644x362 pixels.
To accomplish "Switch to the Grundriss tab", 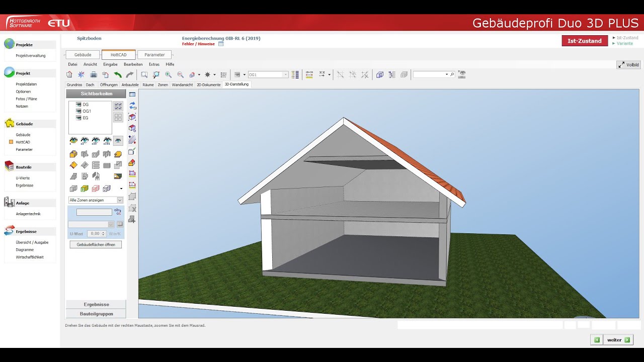I will pos(74,84).
